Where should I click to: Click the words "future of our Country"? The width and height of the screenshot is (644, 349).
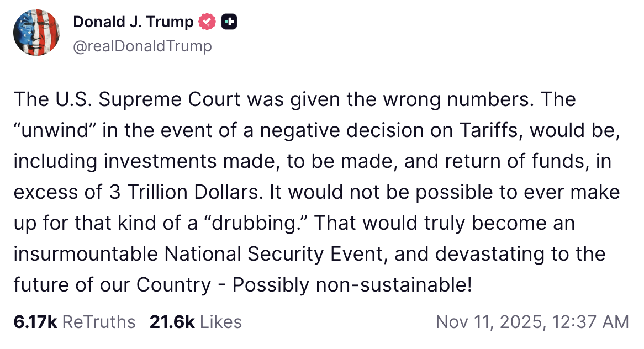(112, 285)
